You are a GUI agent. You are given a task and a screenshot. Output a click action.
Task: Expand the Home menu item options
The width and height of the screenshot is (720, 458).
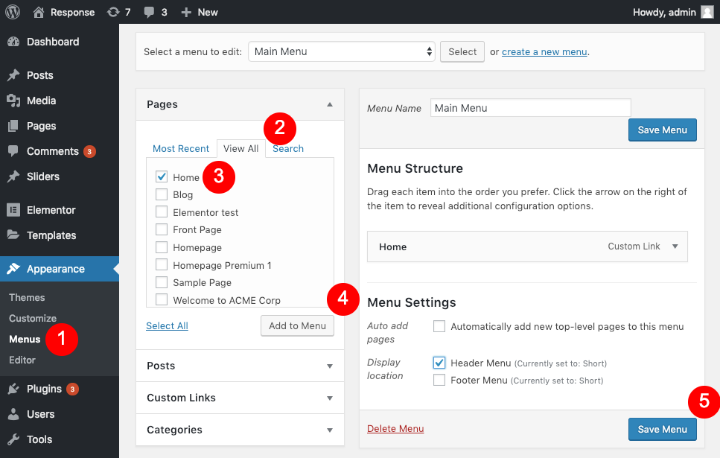675,246
